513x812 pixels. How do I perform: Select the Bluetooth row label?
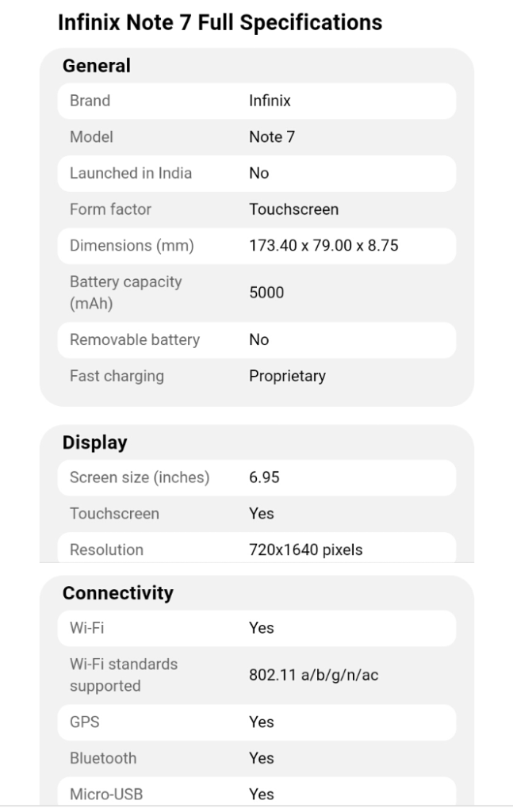103,758
